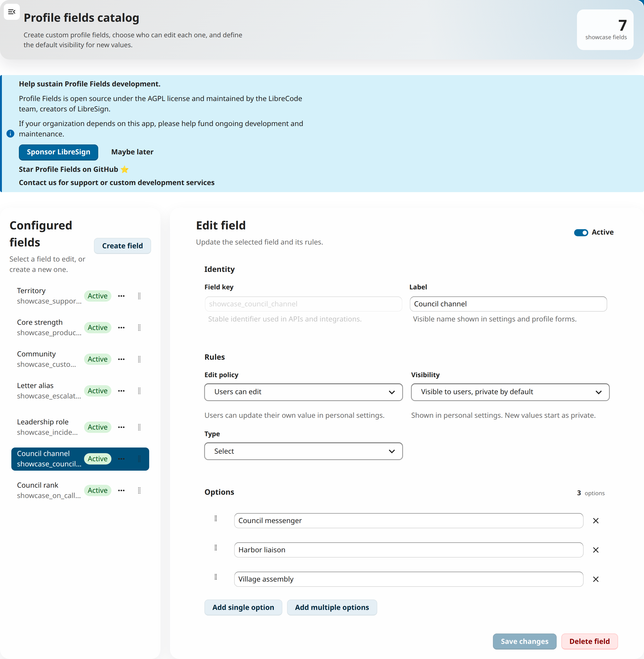Open the Core strength field actions menu
This screenshot has height=659, width=644.
[x=121, y=327]
